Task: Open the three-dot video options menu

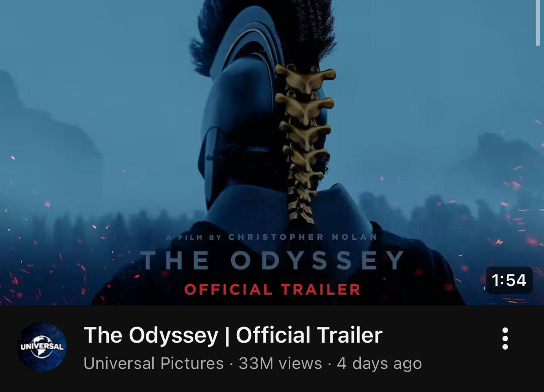Action: pyautogui.click(x=505, y=338)
